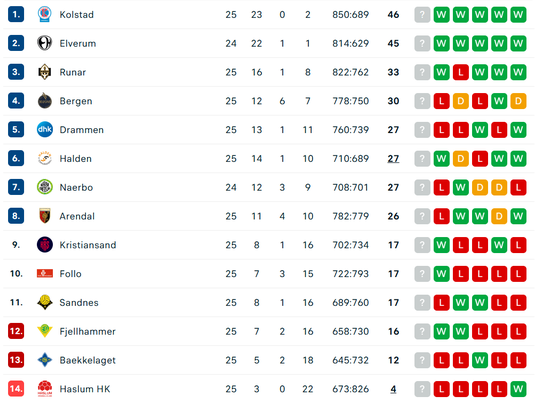This screenshot has height=400, width=537.
Task: Open the Runar team page link
Action: tap(73, 72)
